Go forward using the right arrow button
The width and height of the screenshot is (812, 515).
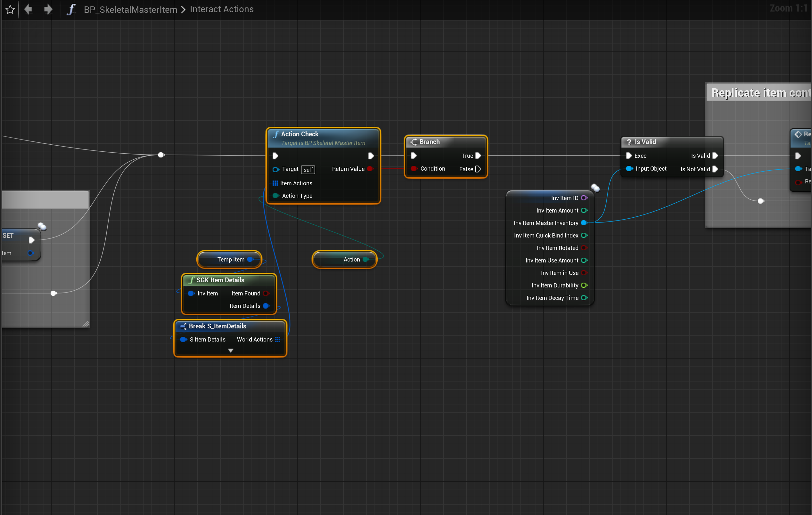[x=48, y=9]
